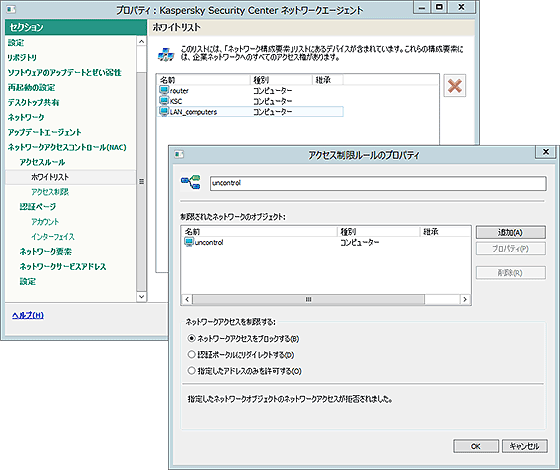Screen dimensions: 560x470
Task: Open the デスクトップ共有 section
Action: click(33, 102)
